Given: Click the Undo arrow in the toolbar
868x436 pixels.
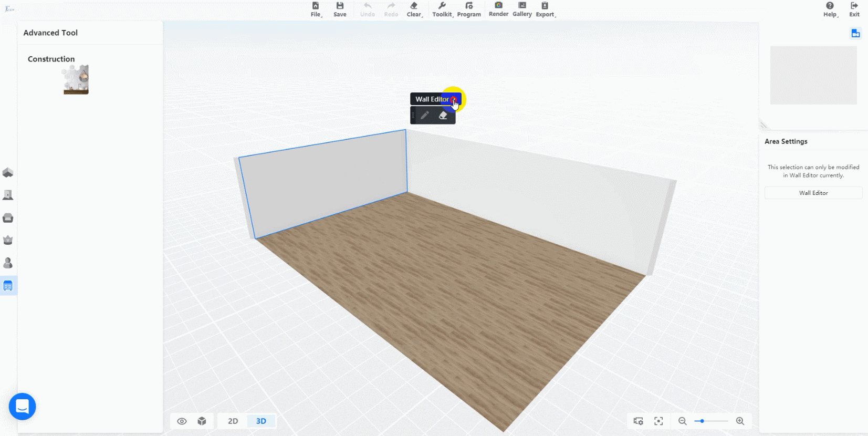Looking at the screenshot, I should pyautogui.click(x=368, y=9).
